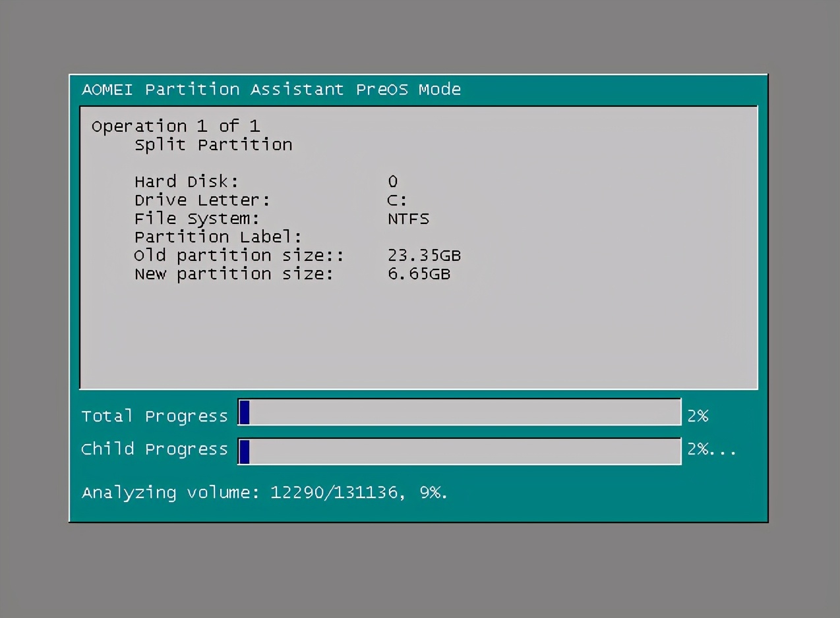
Task: Click the NTFS file system label
Action: 407,218
